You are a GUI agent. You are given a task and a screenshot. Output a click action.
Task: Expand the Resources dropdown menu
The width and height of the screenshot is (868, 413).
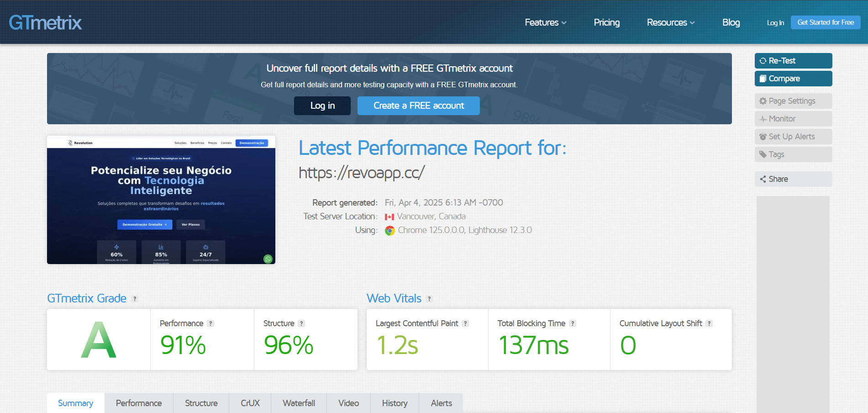[670, 22]
